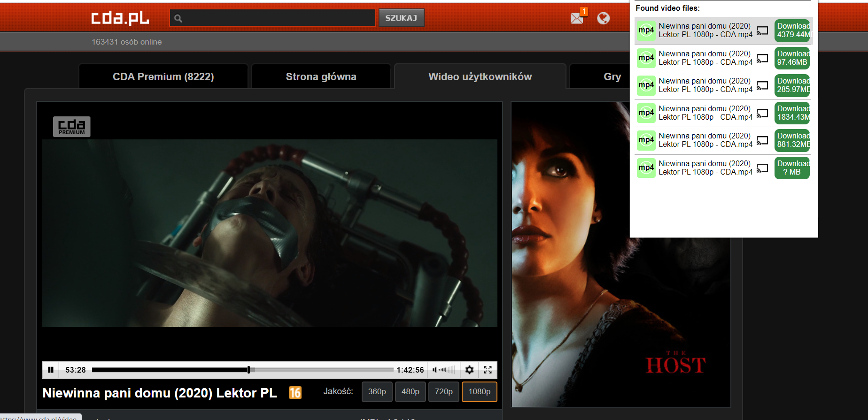Click the search magnifier icon

[178, 18]
